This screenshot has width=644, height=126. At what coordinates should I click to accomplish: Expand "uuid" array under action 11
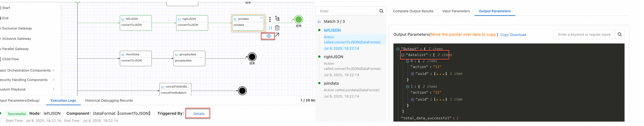[412, 74]
